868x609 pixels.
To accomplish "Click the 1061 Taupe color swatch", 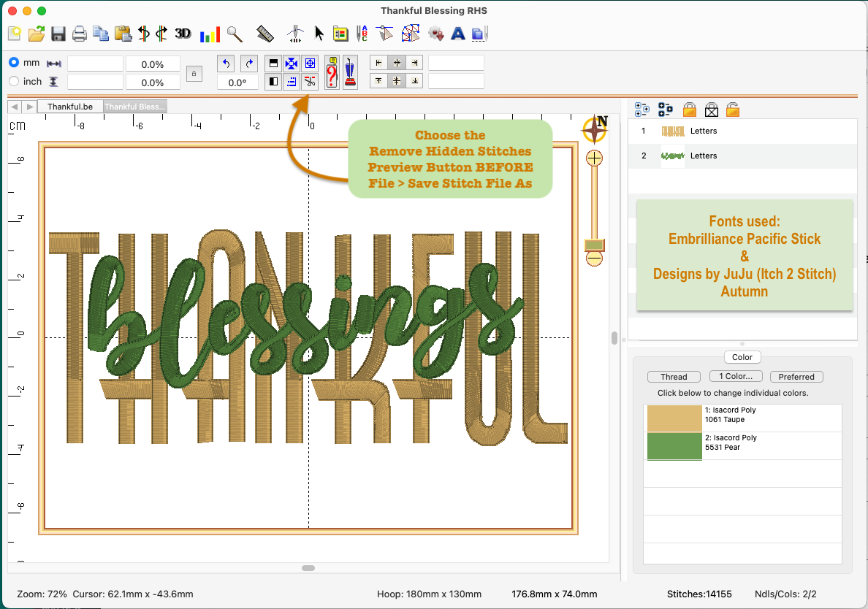I will 673,418.
